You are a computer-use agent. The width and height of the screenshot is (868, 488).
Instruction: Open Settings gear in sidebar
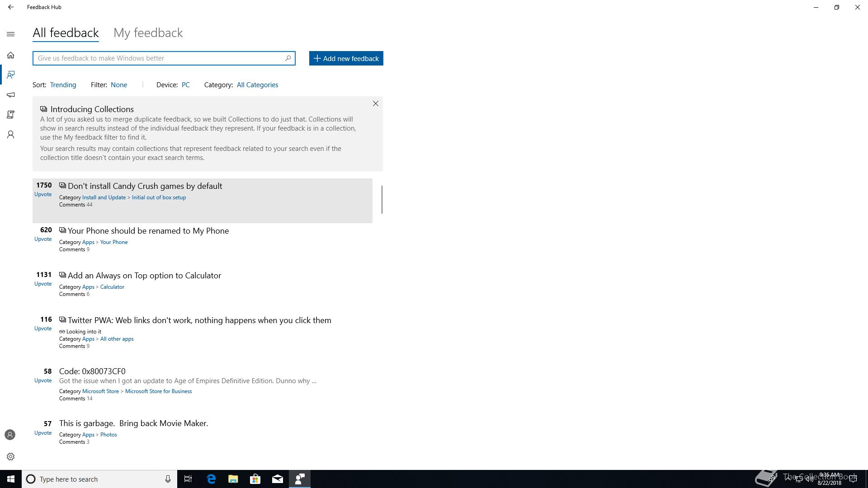[11, 456]
